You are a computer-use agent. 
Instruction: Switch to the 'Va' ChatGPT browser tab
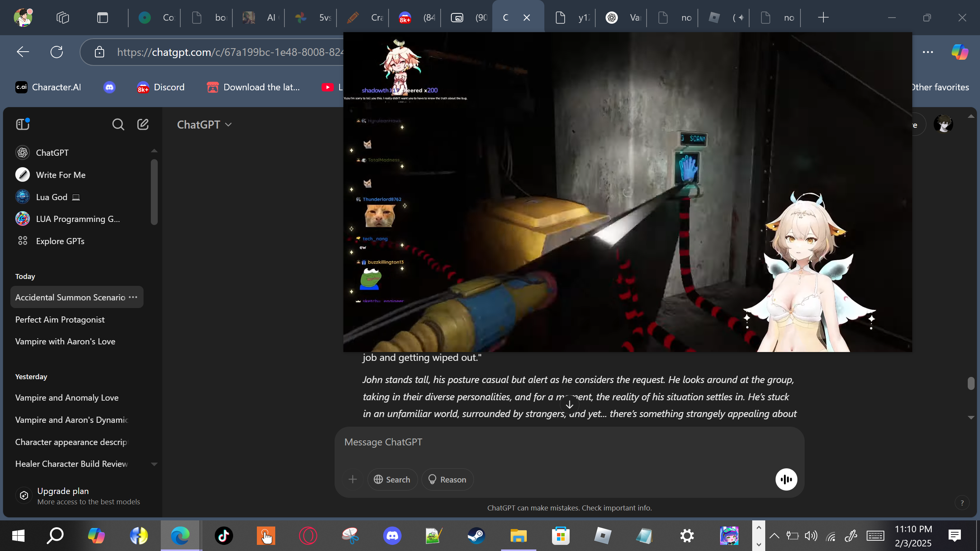click(x=622, y=18)
